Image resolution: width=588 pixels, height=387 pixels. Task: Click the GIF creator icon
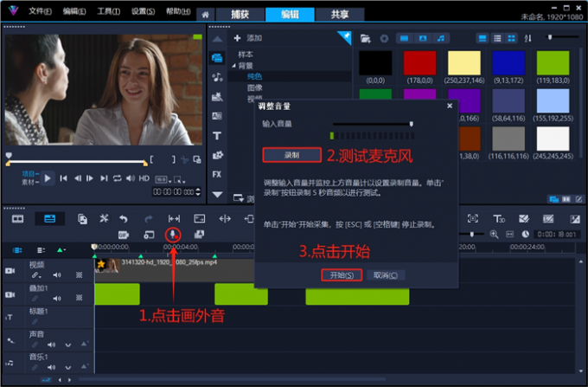tap(124, 235)
